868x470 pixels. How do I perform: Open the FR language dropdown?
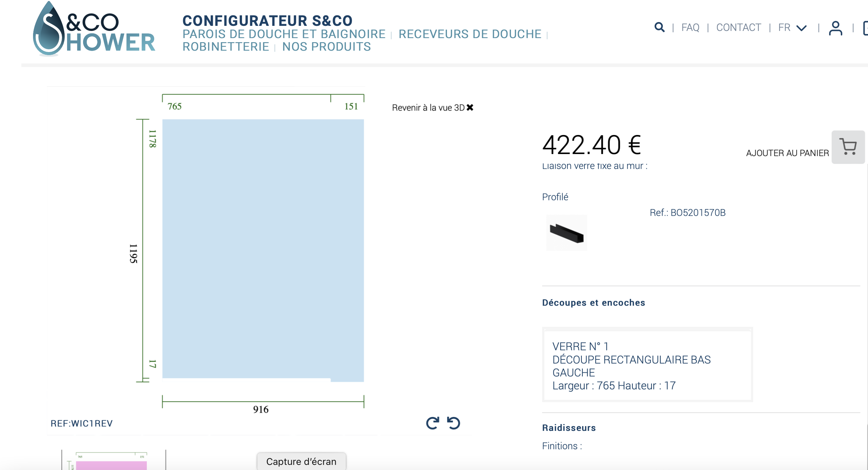792,28
